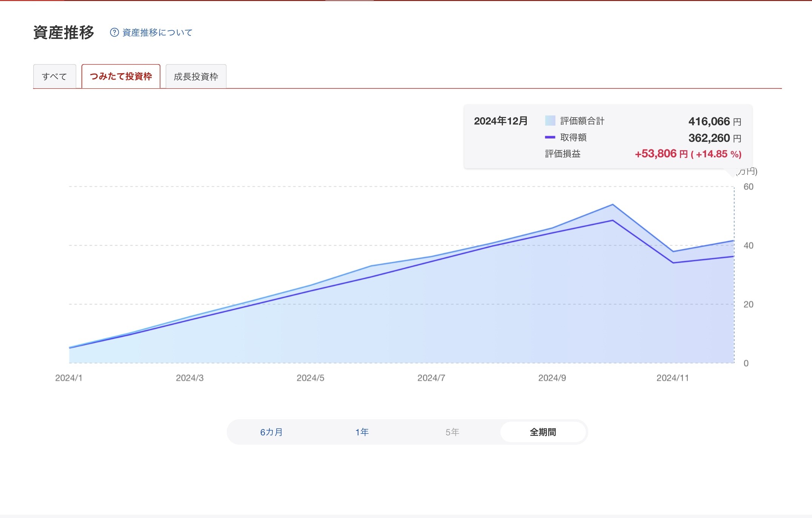Select the つみたて投資枠 tab

(x=121, y=76)
